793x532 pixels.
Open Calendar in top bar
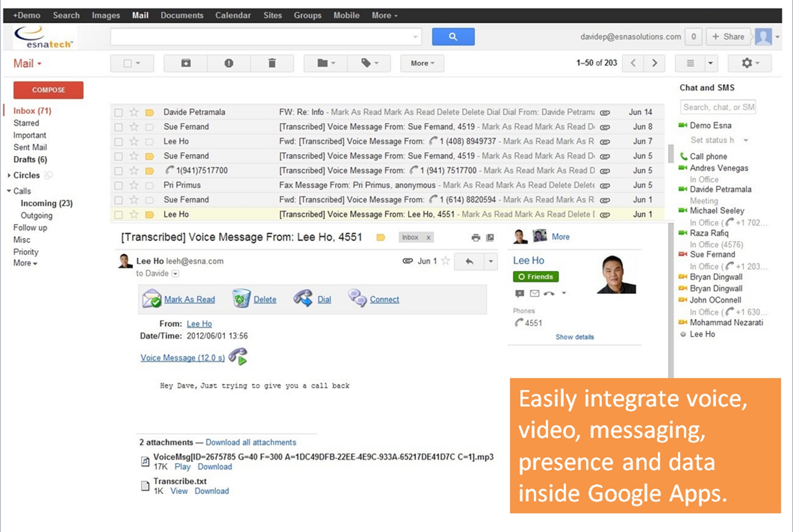[x=233, y=15]
